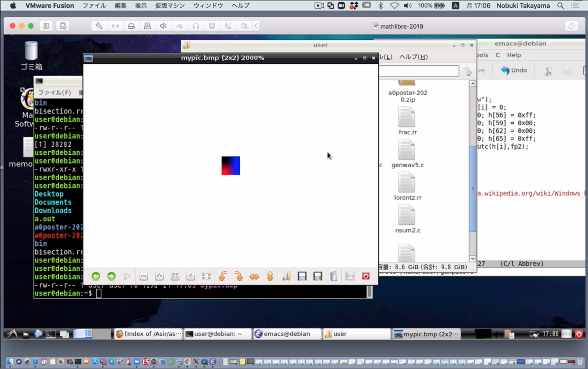
Task: Click Undo in emacs toolbar
Action: click(x=514, y=70)
